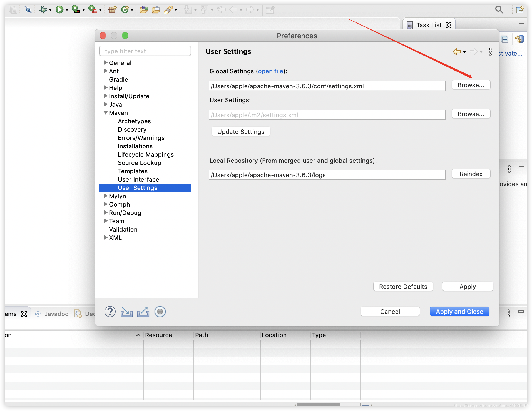Click the Search flashlight toolbar icon

click(x=168, y=10)
